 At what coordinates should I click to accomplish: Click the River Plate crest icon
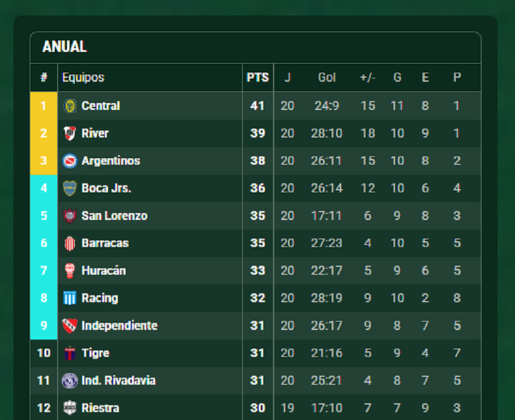point(70,133)
